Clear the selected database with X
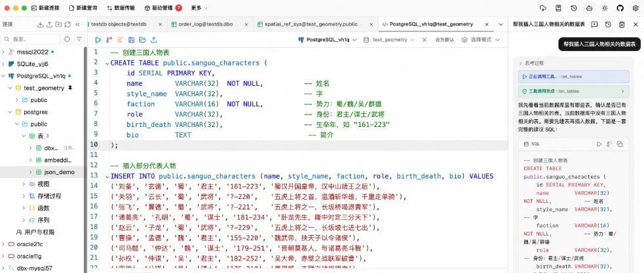644x273 pixels. pos(425,40)
